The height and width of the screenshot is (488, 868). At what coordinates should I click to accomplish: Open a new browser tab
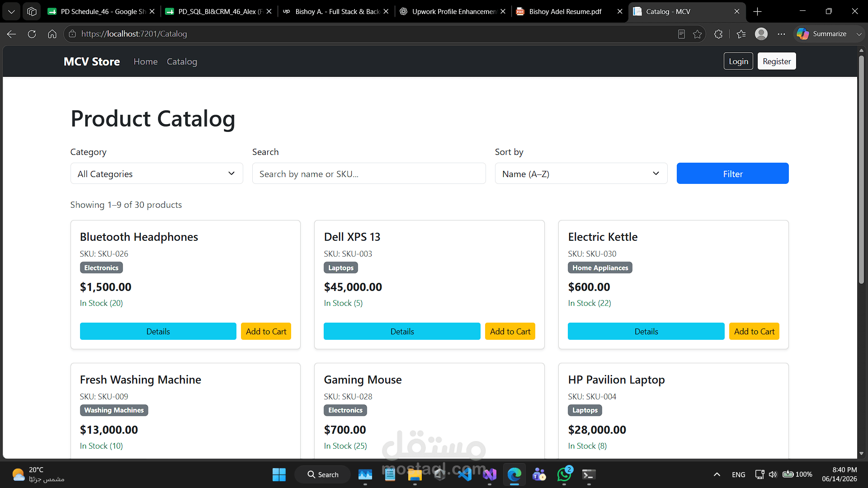pos(758,11)
